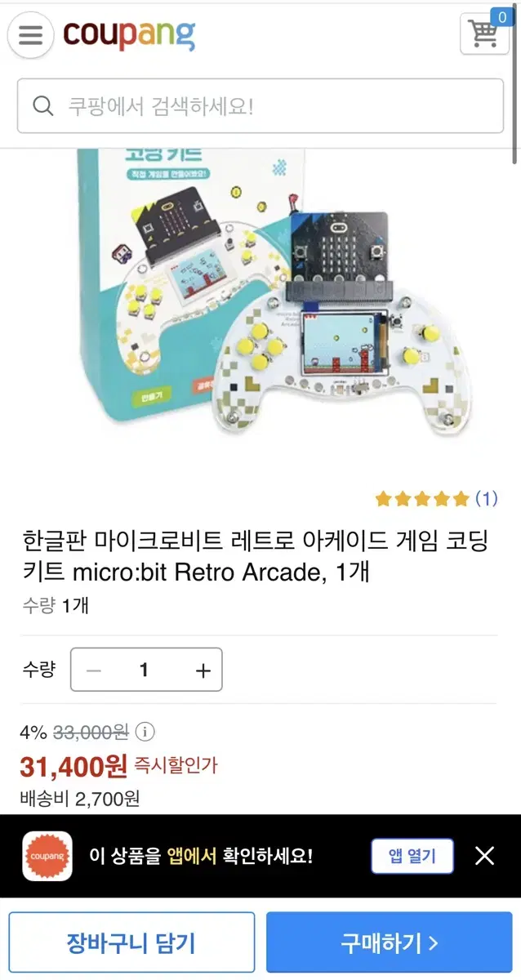Click 장바구니 담기 button

point(131,943)
